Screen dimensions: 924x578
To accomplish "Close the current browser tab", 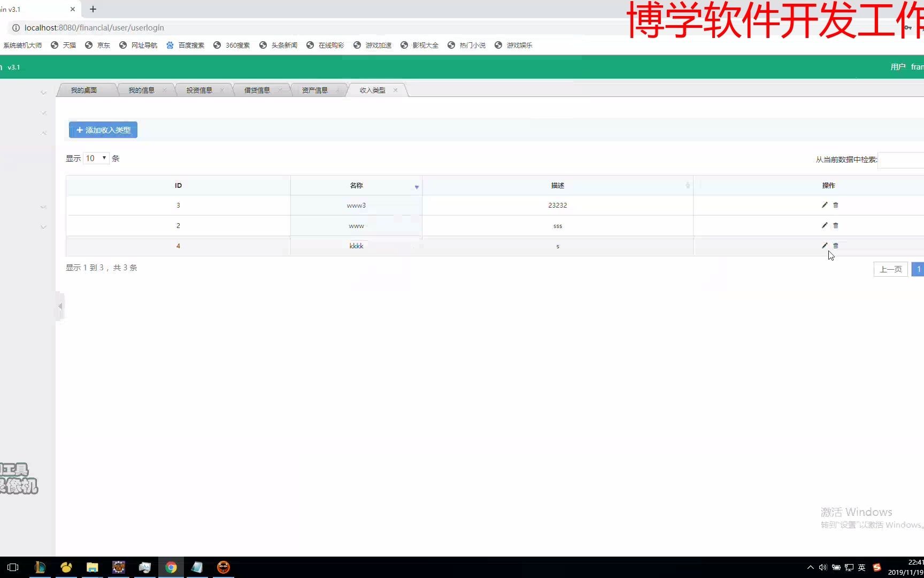I will point(73,9).
